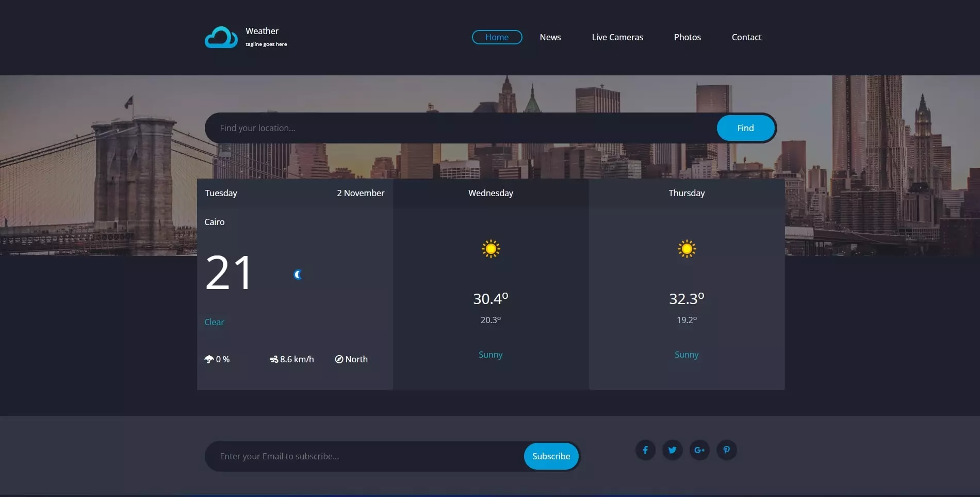Click the compass wind direction icon
The width and height of the screenshot is (980, 497).
click(x=339, y=359)
